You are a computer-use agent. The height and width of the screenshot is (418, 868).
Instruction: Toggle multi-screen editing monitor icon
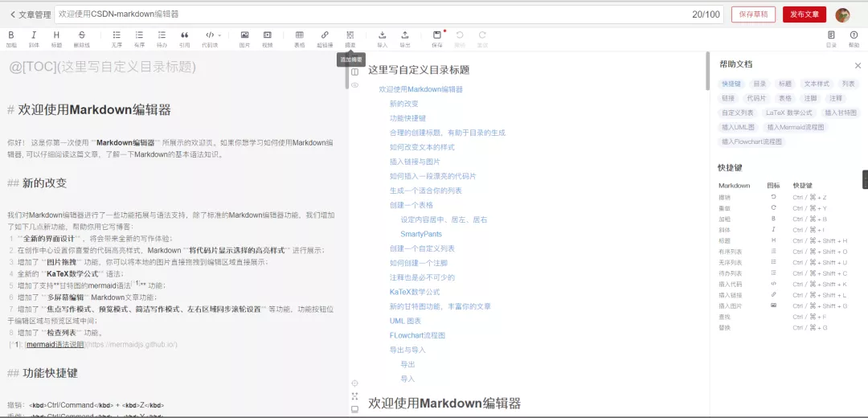coord(355,409)
